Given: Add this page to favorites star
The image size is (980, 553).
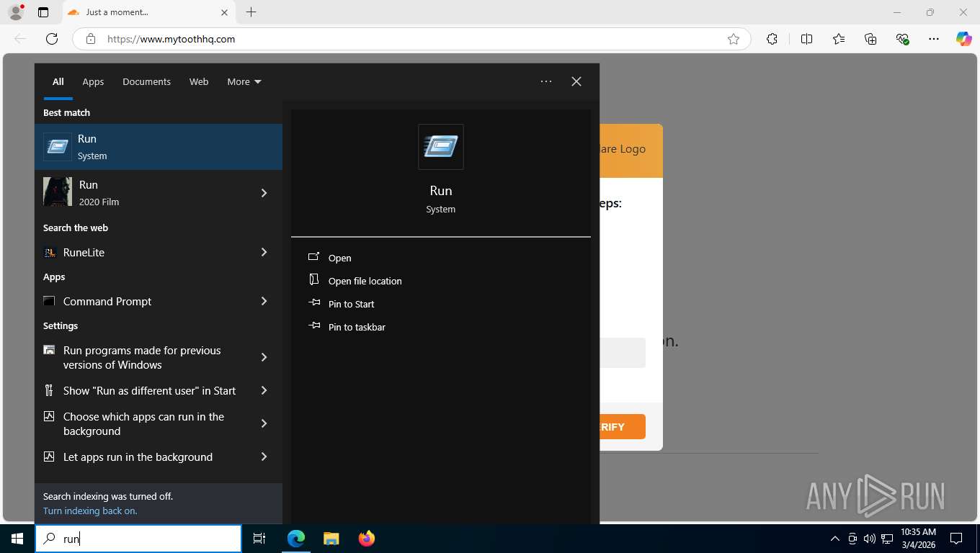Looking at the screenshot, I should (734, 39).
